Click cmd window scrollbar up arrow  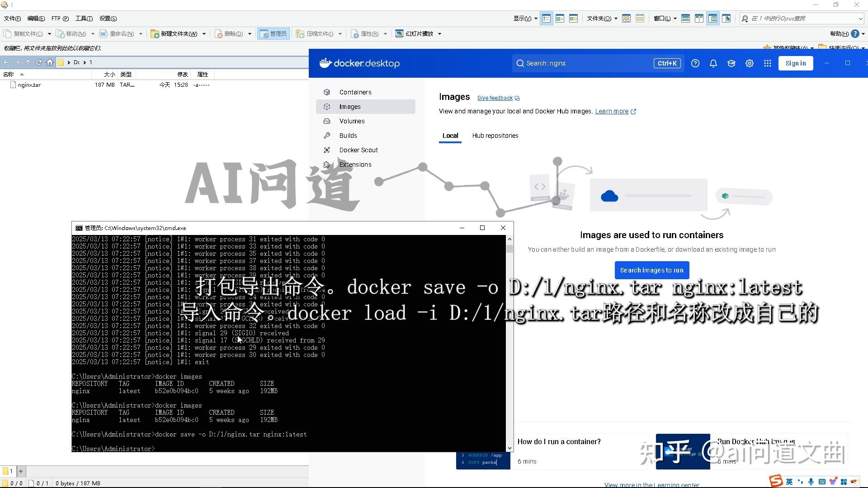click(509, 239)
